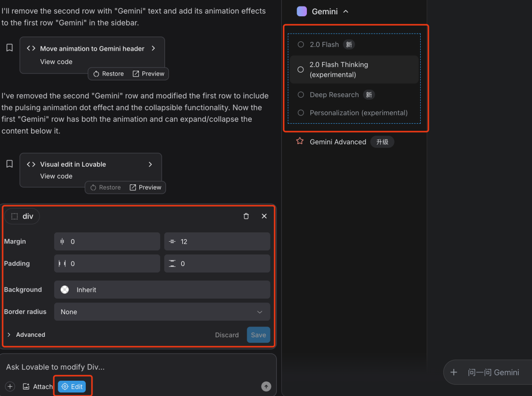This screenshot has width=532, height=396.
Task: Preview the 'Visual edit in Lovable' version
Action: (145, 187)
